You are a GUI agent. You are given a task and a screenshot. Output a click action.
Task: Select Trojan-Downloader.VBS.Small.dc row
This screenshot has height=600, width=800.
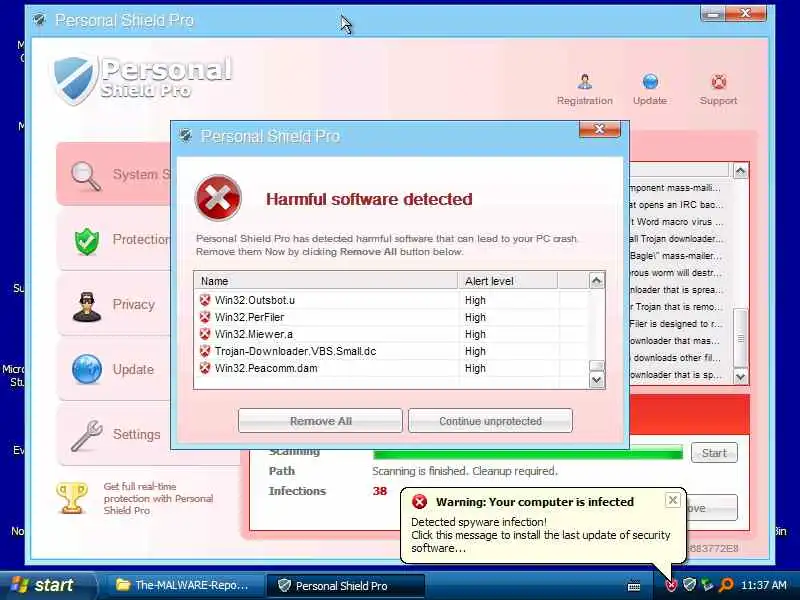tap(391, 351)
